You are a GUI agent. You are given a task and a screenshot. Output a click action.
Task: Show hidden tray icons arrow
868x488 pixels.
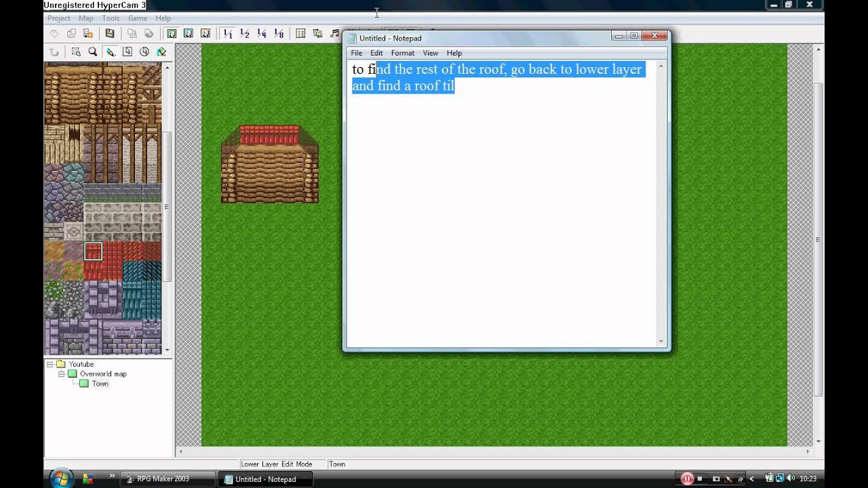tap(751, 479)
